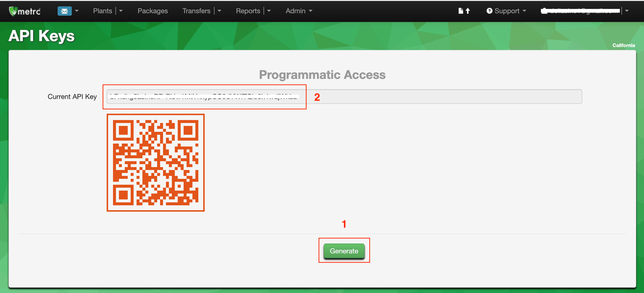This screenshot has width=644, height=293.
Task: Select the document icon in the top bar
Action: (x=461, y=10)
